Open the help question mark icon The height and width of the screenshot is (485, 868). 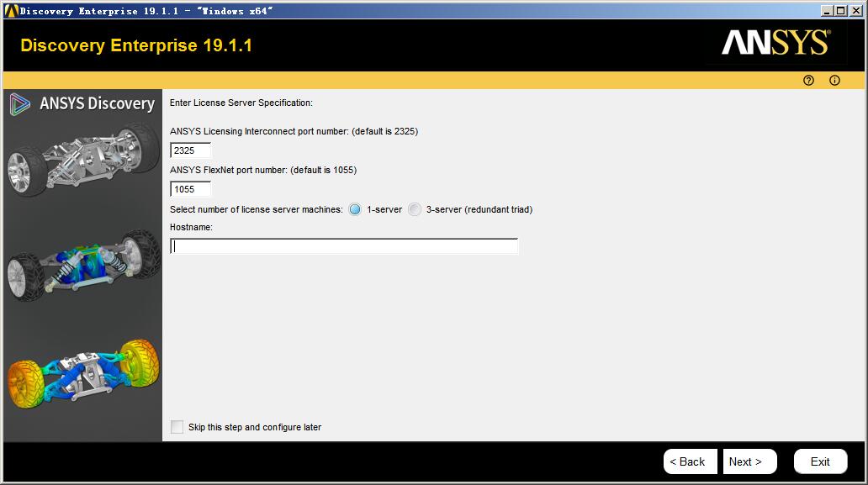tap(808, 81)
